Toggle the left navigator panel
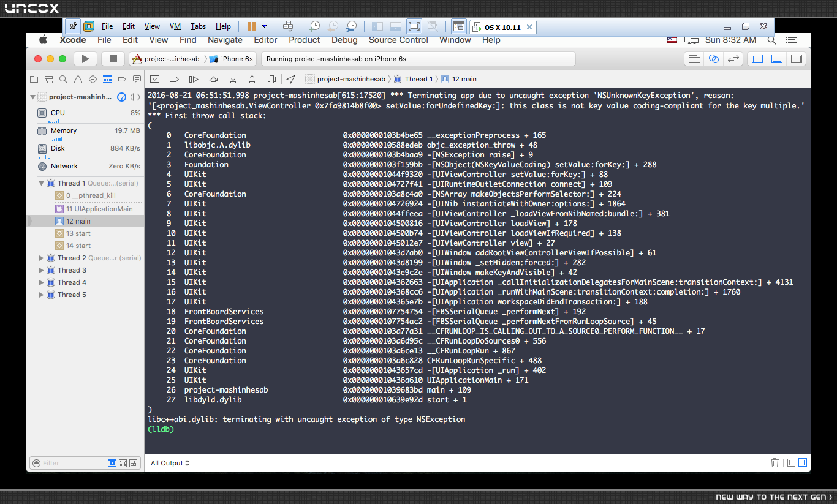 757,59
